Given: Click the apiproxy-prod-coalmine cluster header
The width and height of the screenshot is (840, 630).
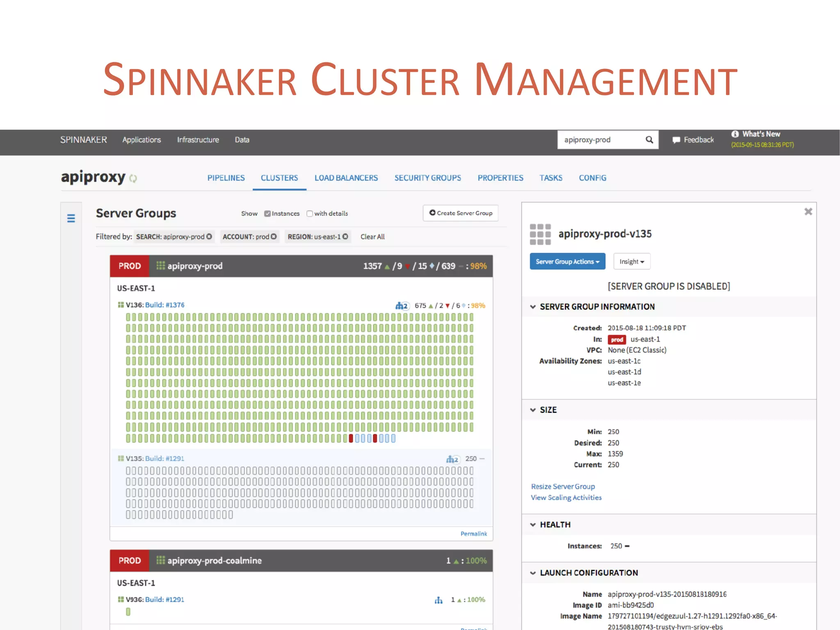Looking at the screenshot, I should pos(301,560).
